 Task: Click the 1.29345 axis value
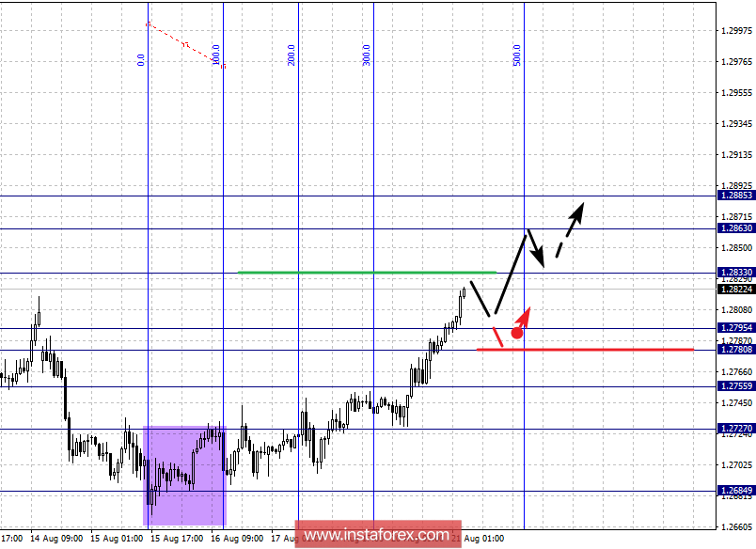point(736,124)
